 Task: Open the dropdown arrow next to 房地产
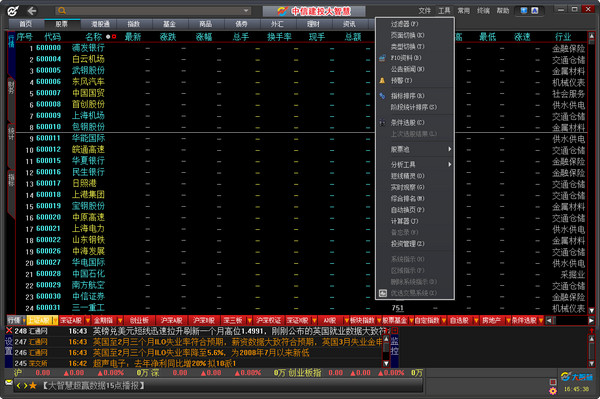pos(509,320)
